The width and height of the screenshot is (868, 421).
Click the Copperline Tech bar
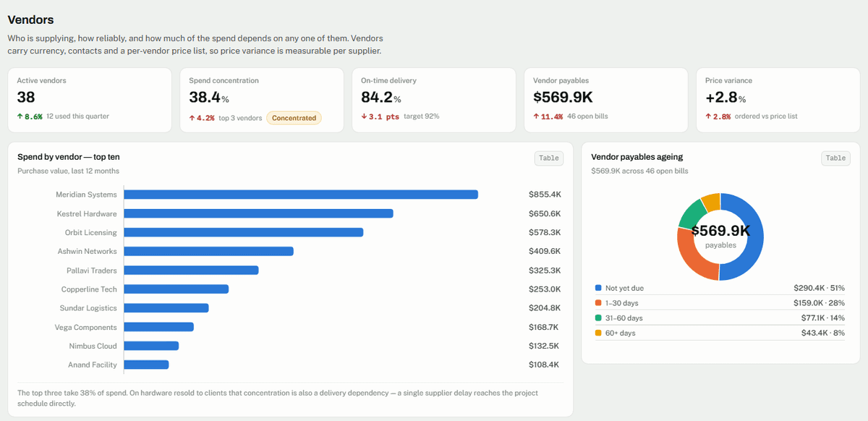click(176, 289)
